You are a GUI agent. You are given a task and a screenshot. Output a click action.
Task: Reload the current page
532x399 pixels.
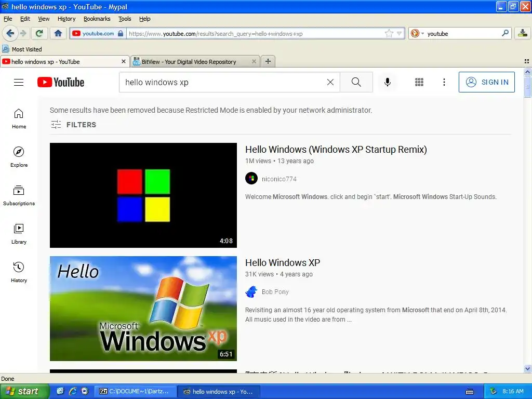(x=39, y=33)
